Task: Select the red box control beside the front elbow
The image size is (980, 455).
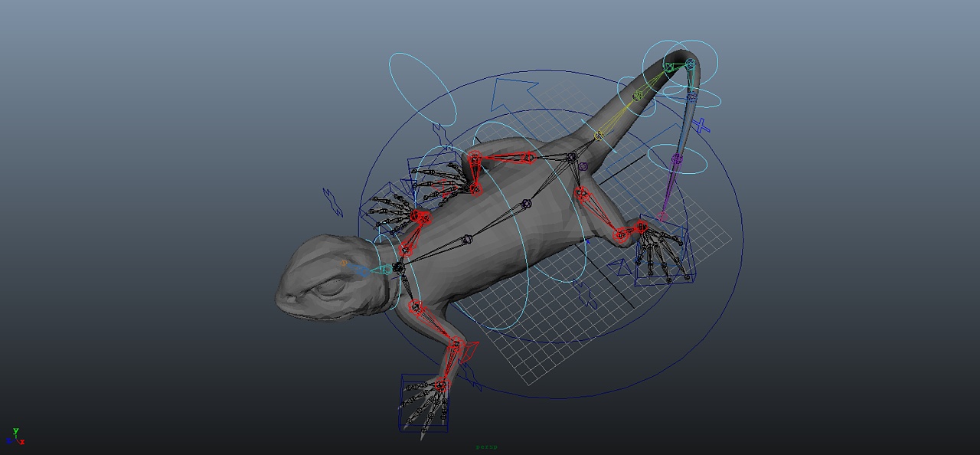Action: 469,352
